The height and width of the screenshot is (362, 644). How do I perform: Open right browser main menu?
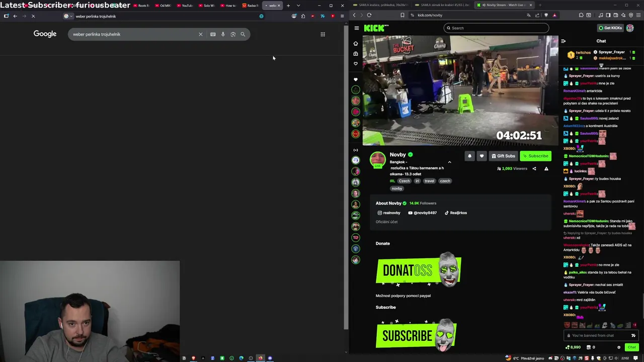(638, 15)
